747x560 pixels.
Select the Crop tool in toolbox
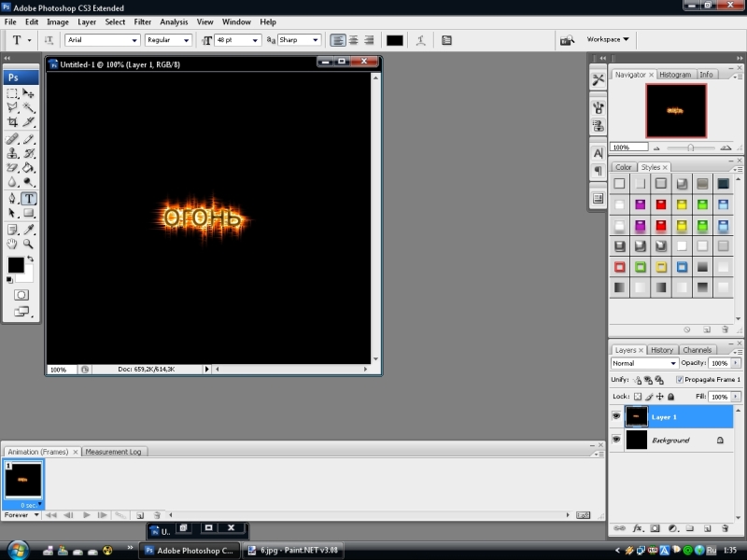point(12,122)
